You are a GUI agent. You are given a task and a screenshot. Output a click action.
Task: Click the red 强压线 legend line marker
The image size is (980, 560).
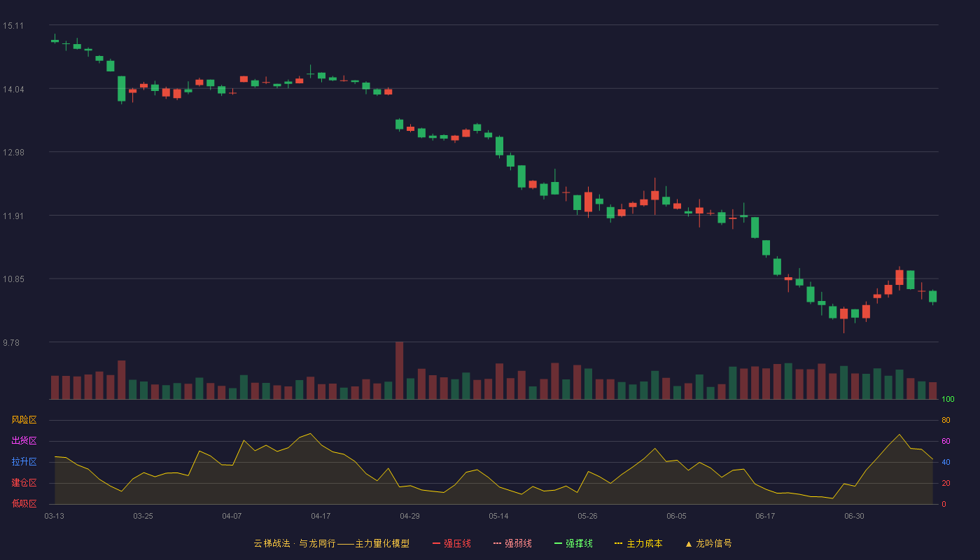pos(436,543)
